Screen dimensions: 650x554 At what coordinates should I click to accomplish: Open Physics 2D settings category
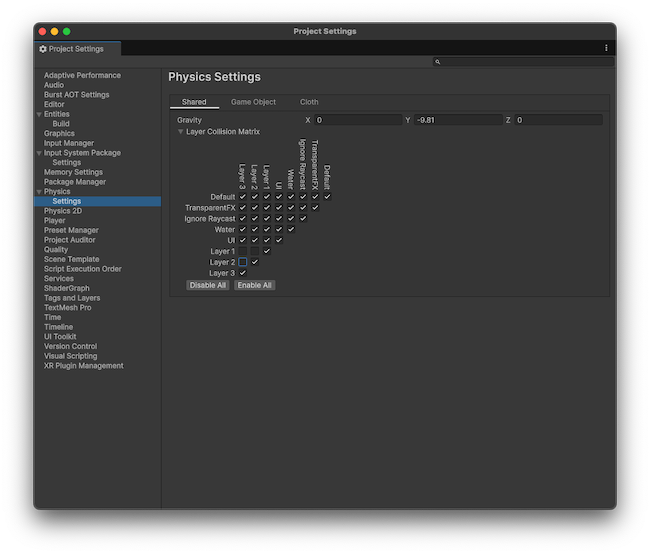(x=63, y=211)
